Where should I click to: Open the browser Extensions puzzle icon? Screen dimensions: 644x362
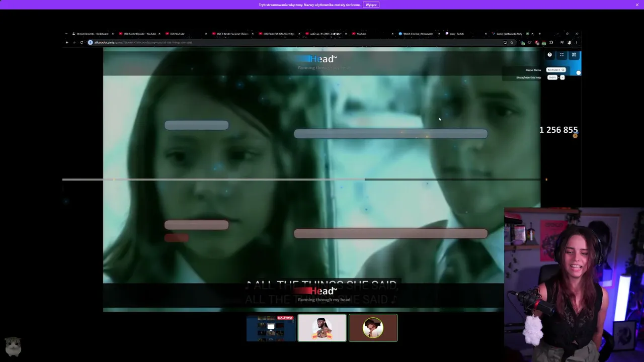[x=551, y=42]
